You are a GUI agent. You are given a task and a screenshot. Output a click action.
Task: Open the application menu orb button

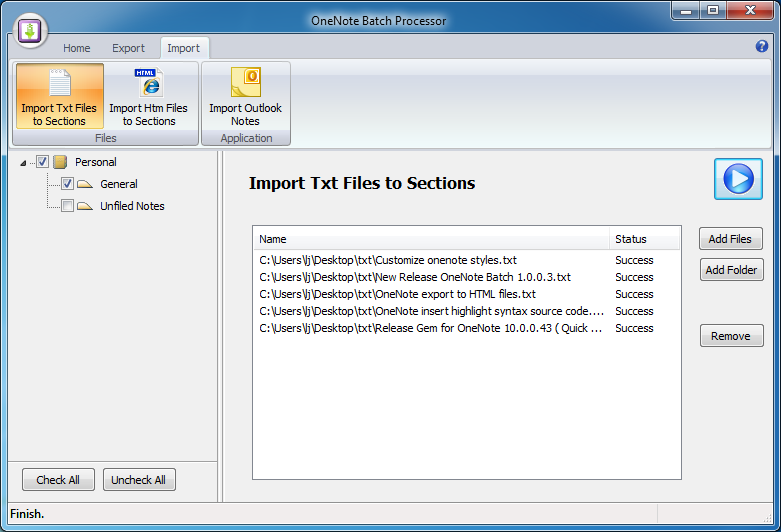point(30,31)
